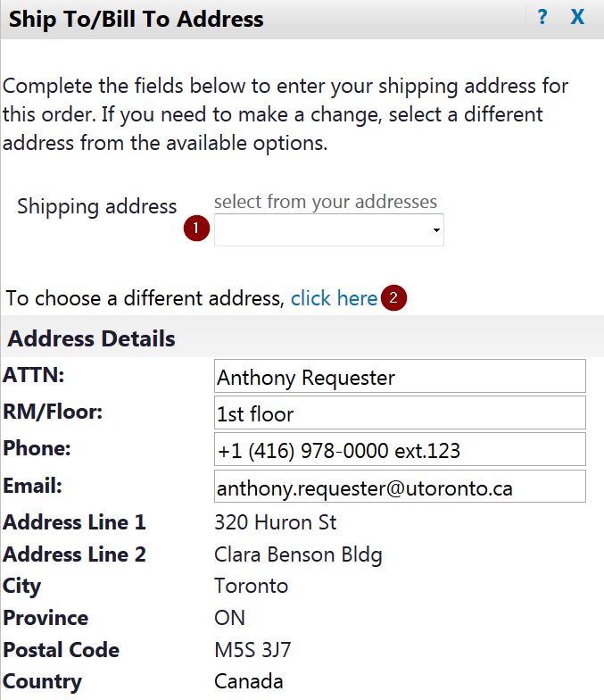
Task: Click the Canada country value
Action: coord(249,682)
